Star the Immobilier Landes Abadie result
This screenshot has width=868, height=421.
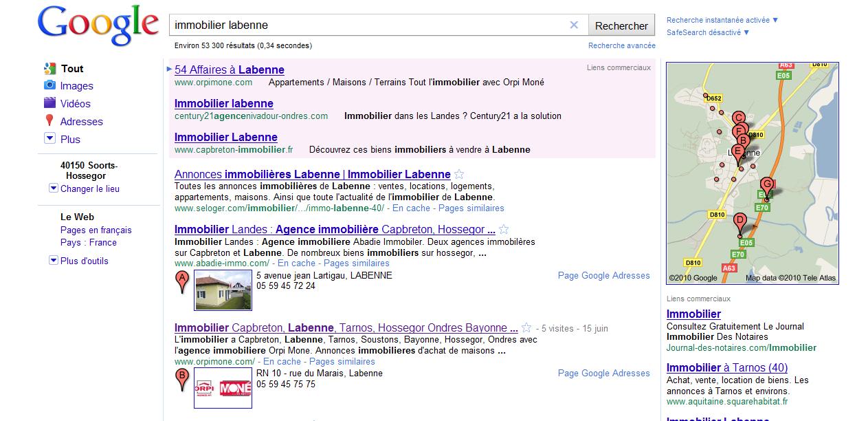[504, 229]
